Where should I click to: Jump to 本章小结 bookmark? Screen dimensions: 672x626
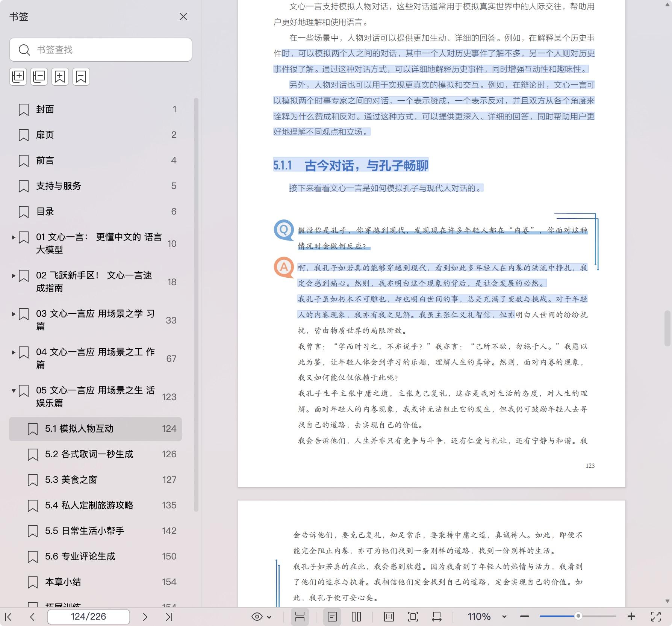click(x=95, y=582)
